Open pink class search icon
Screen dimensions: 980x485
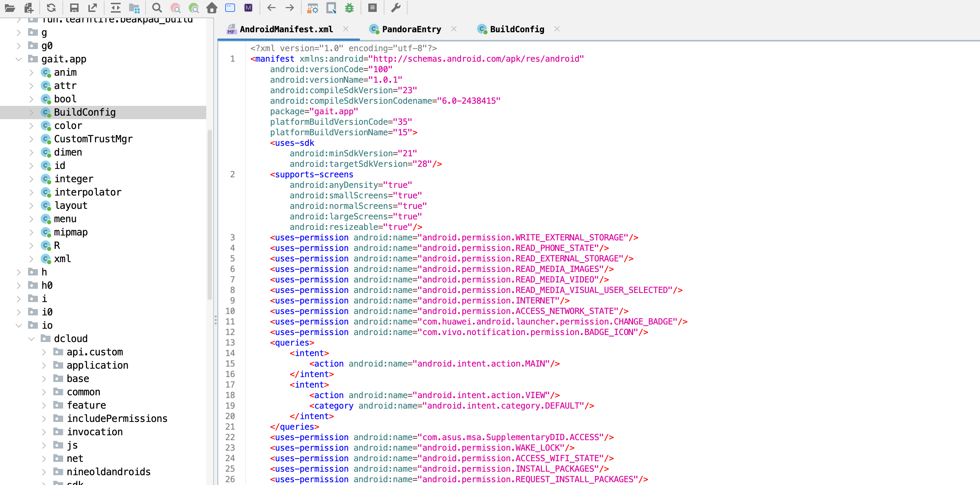coord(175,8)
